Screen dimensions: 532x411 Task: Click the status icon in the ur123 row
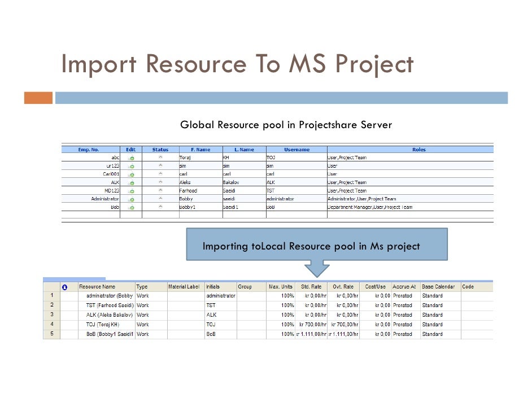160,165
